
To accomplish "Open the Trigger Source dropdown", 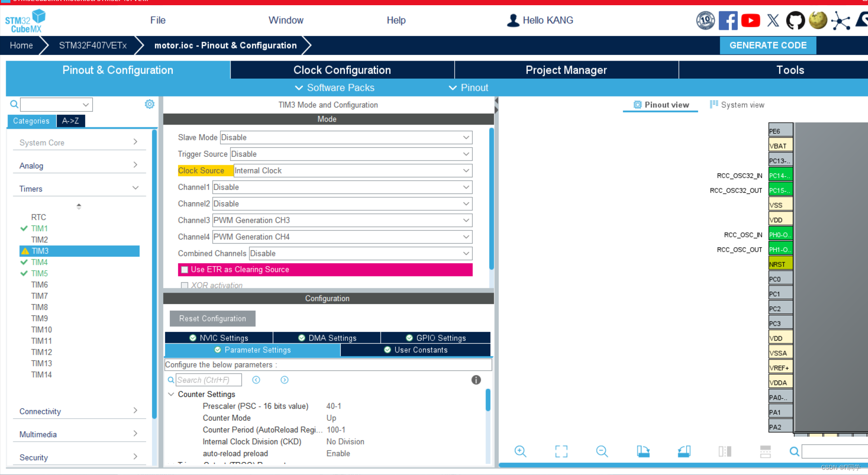I will (351, 154).
